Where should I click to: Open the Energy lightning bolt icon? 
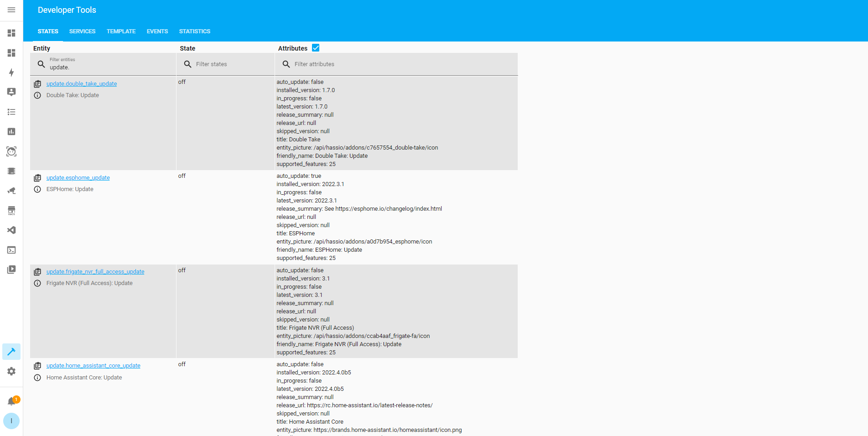tap(11, 73)
